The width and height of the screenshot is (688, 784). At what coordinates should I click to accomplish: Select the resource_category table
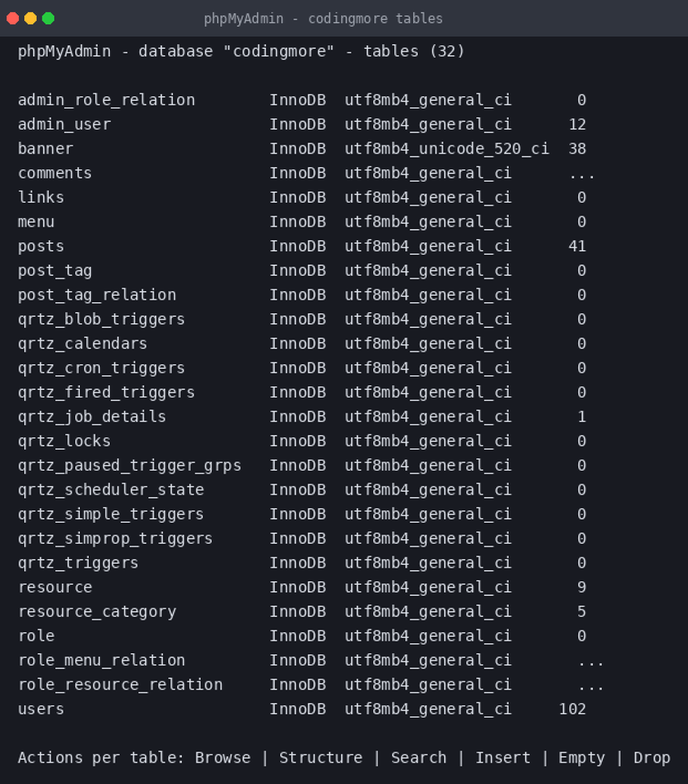(97, 612)
